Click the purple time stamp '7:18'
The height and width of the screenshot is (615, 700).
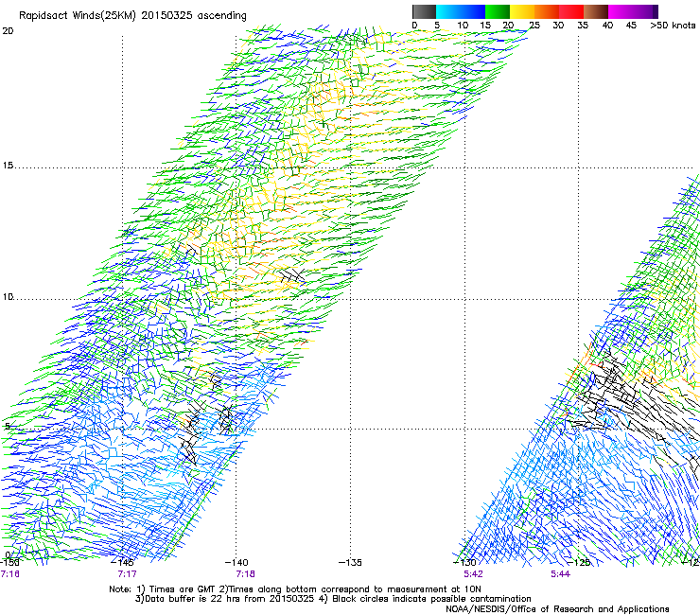246,574
